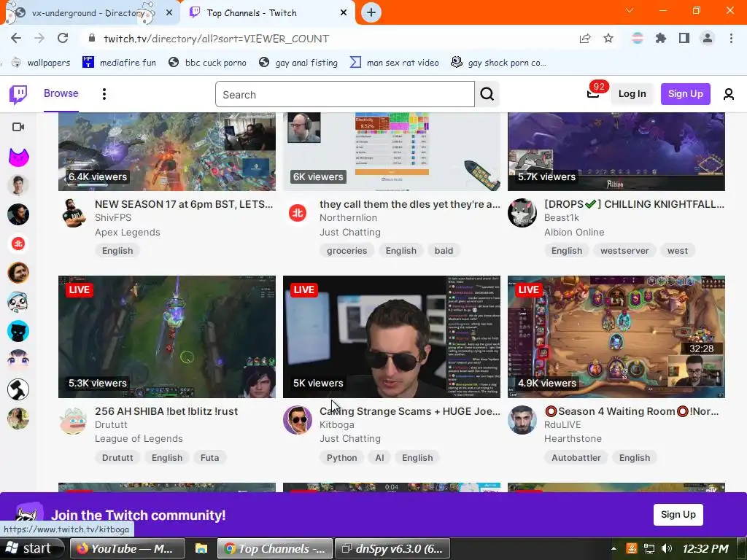
Task: Click the bald tag
Action: (x=444, y=251)
